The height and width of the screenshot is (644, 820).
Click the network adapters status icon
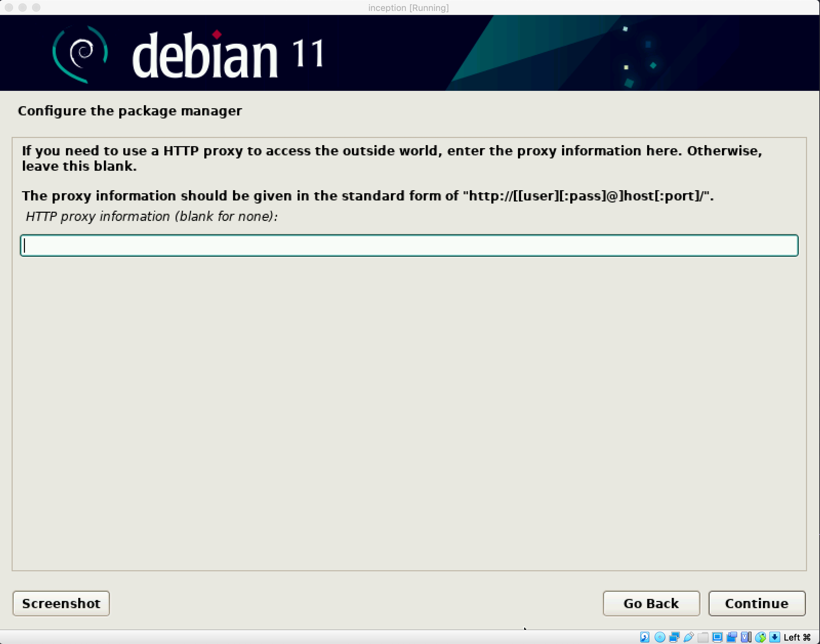(674, 637)
